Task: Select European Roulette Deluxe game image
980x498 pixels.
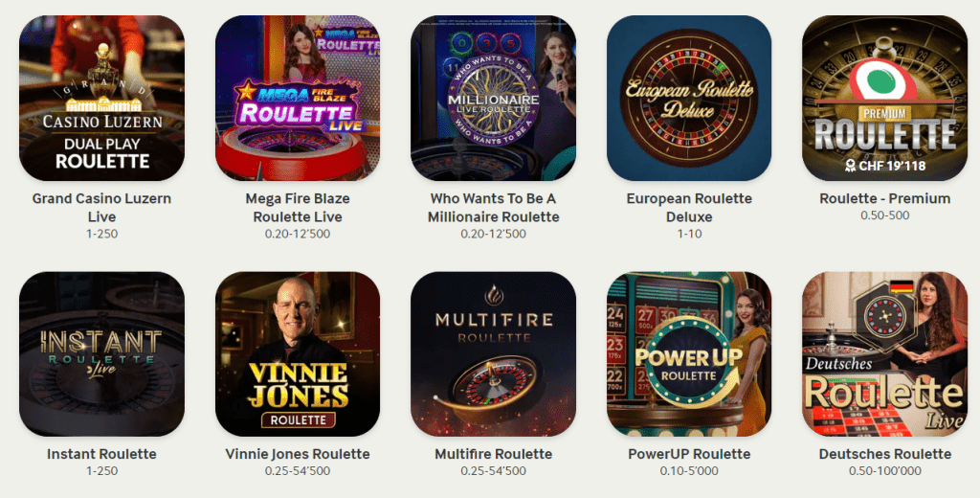Action: pyautogui.click(x=689, y=99)
